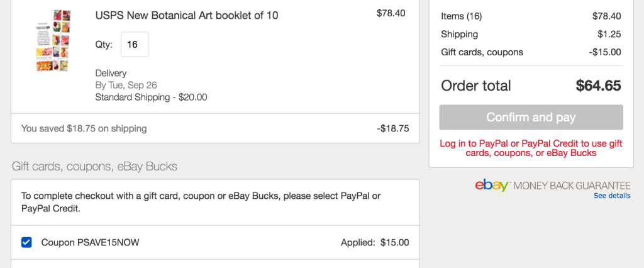This screenshot has width=644, height=268.
Task: Uncheck the Coupon PSAVE15NOW checkbox
Action: coord(26,242)
